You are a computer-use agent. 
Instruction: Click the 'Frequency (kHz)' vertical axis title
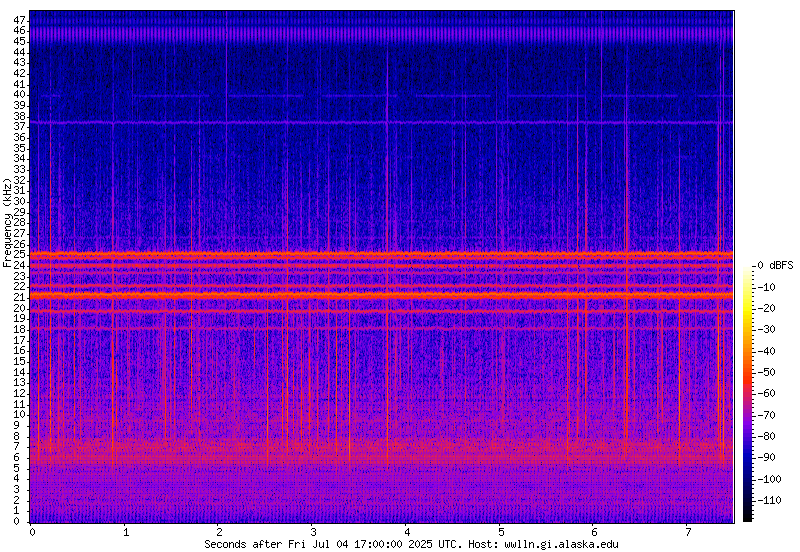[7, 223]
